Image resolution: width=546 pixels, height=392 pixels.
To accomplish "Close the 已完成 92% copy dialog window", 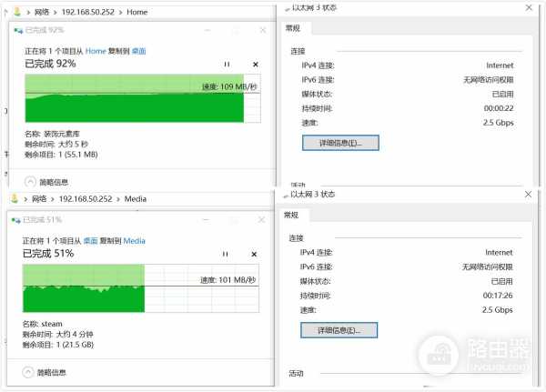I will pyautogui.click(x=263, y=30).
